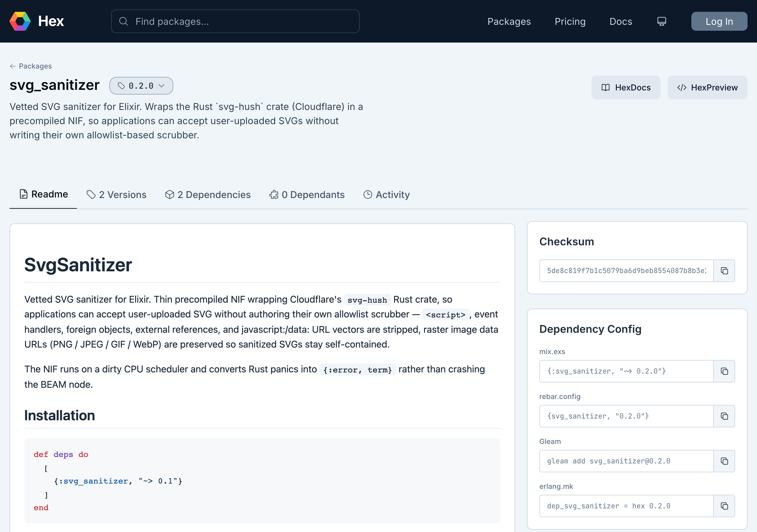Click the erlang.mk snippet field
The image size is (757, 532).
pyautogui.click(x=626, y=506)
